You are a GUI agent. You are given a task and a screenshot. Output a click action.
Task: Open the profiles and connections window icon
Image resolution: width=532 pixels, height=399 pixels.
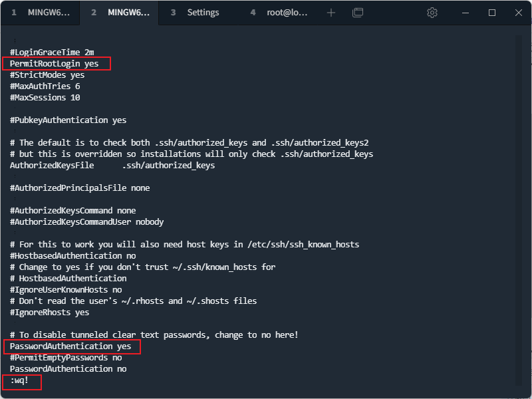pos(358,13)
